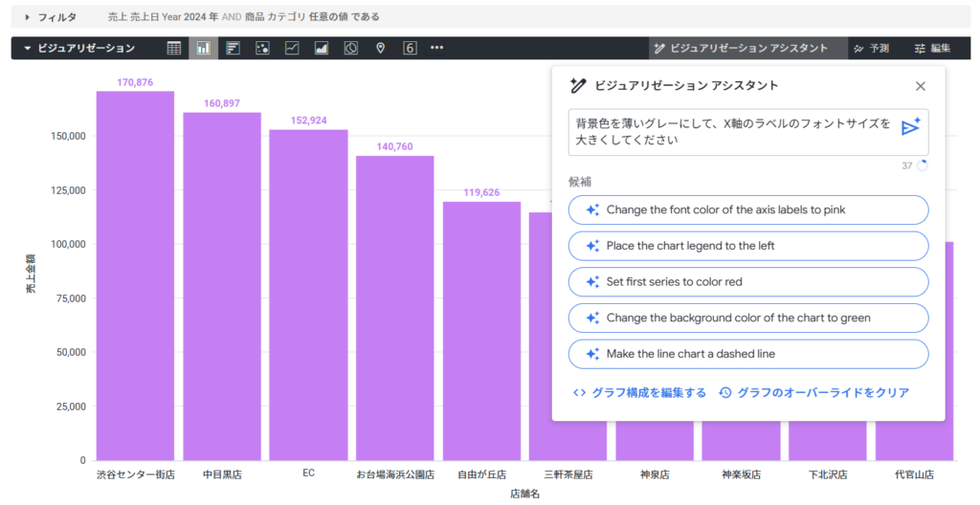The image size is (980, 505).
Task: Click the 自由が丘店 bar
Action: [x=482, y=331]
